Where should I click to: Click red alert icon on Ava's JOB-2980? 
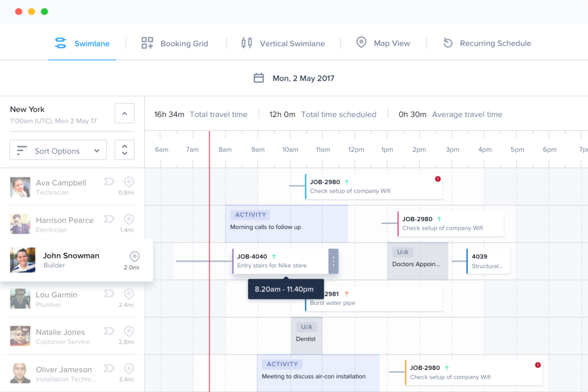pos(438,179)
